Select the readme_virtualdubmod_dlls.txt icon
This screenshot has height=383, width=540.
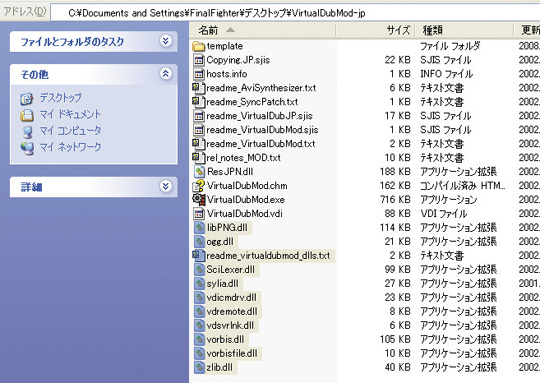pyautogui.click(x=199, y=256)
